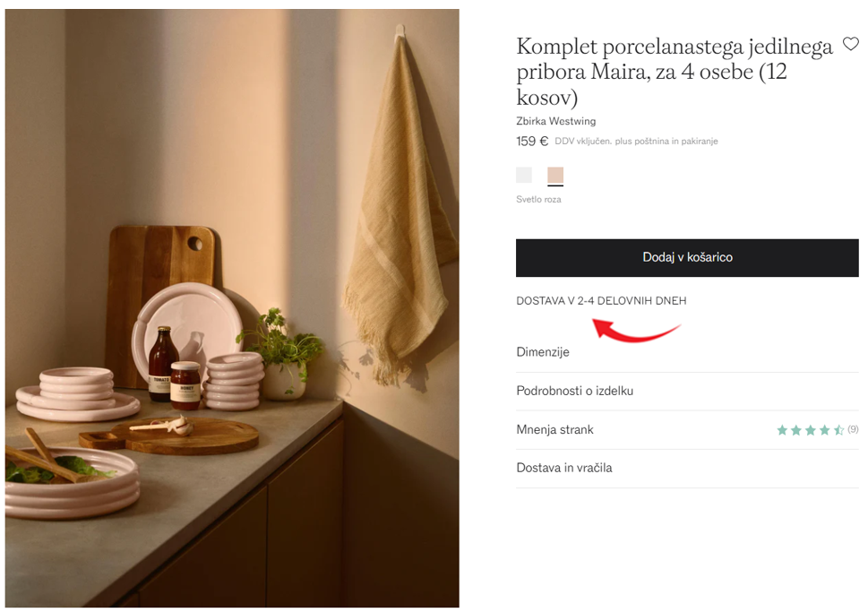The height and width of the screenshot is (612, 868).
Task: Expand the Dimenzije section
Action: click(687, 352)
